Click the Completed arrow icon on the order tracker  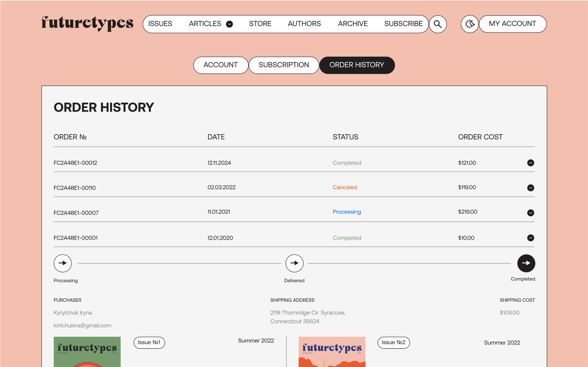[526, 263]
